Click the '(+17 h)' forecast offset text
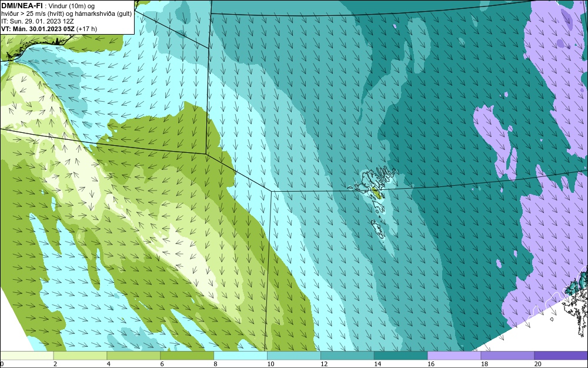Screen dimensions: 588x368 pos(86,29)
